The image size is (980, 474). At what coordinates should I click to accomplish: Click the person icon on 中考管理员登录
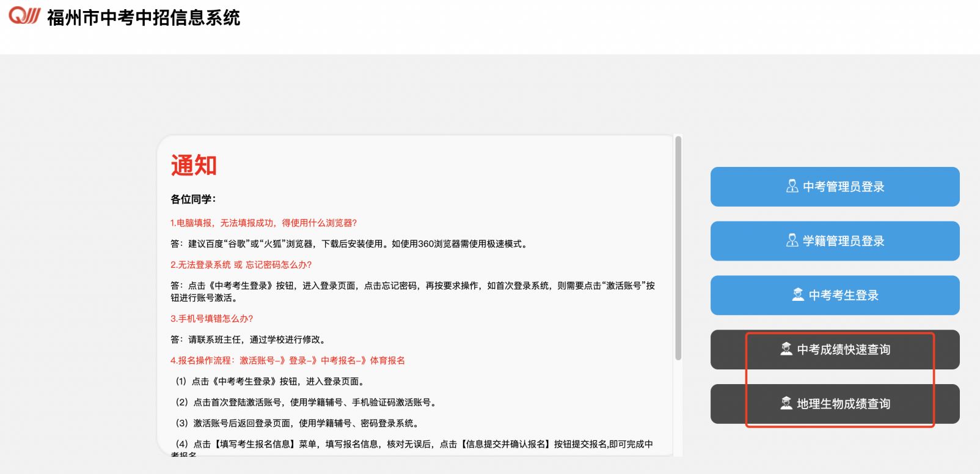point(792,187)
